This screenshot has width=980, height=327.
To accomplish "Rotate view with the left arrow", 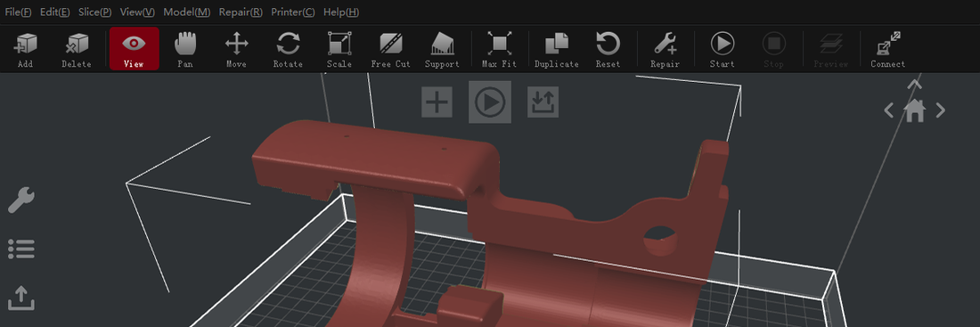I will coord(889,110).
